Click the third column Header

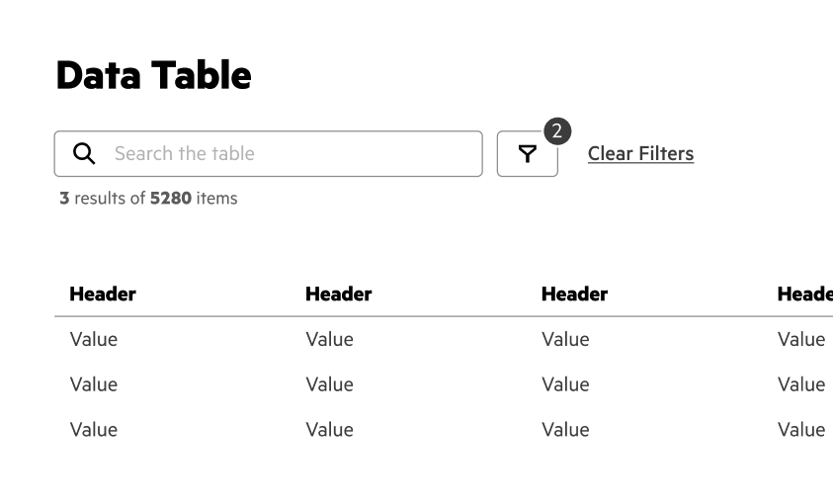tap(574, 294)
